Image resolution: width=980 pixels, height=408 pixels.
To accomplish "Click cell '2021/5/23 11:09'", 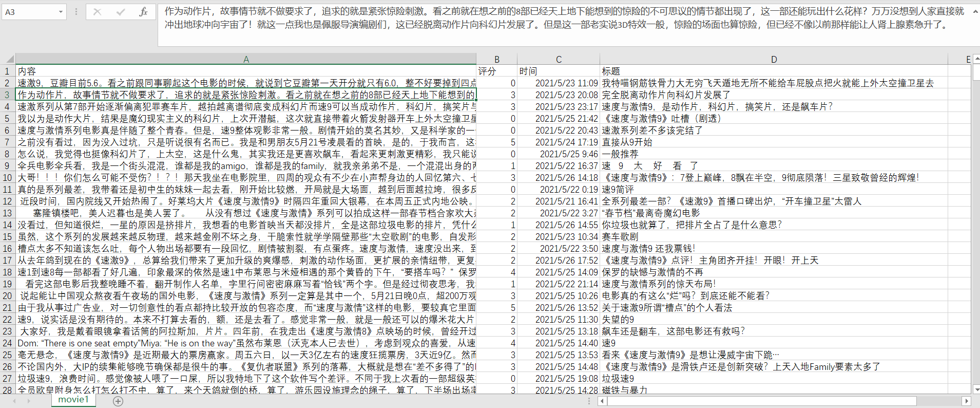I will pos(559,83).
